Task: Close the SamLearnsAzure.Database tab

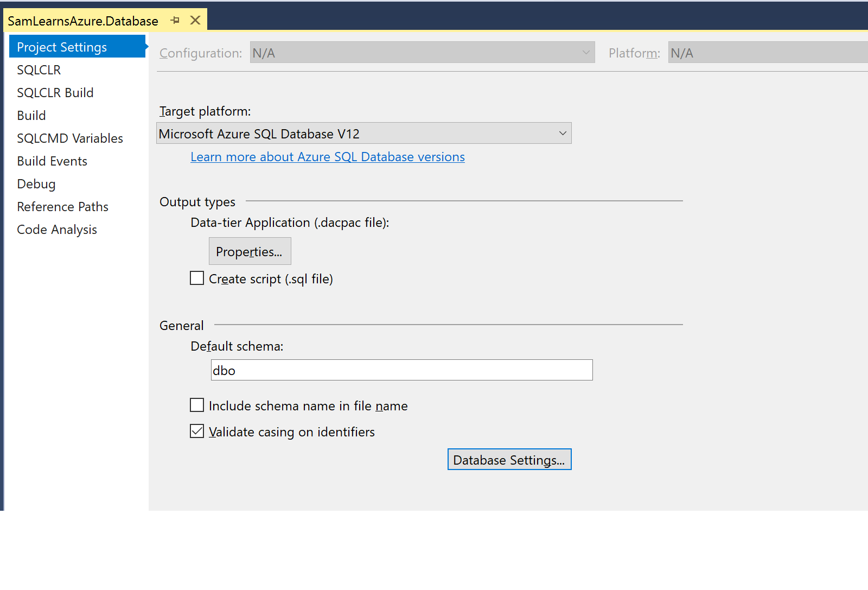Action: 195,21
